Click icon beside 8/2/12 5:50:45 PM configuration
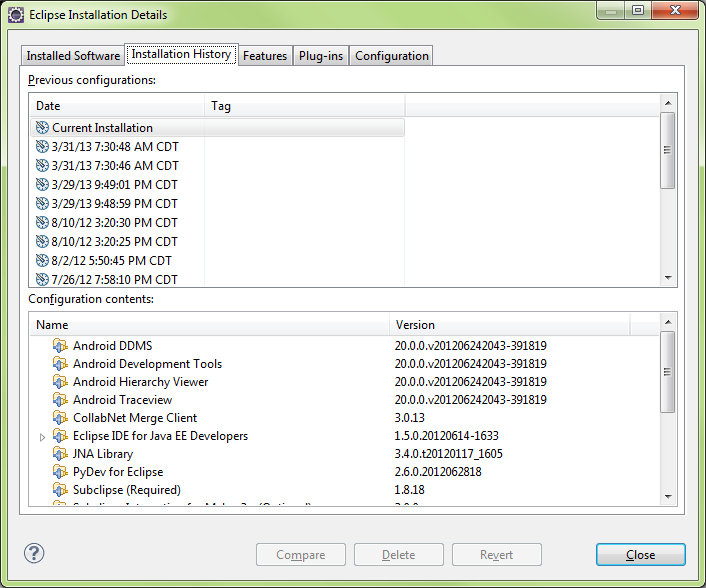 42,261
